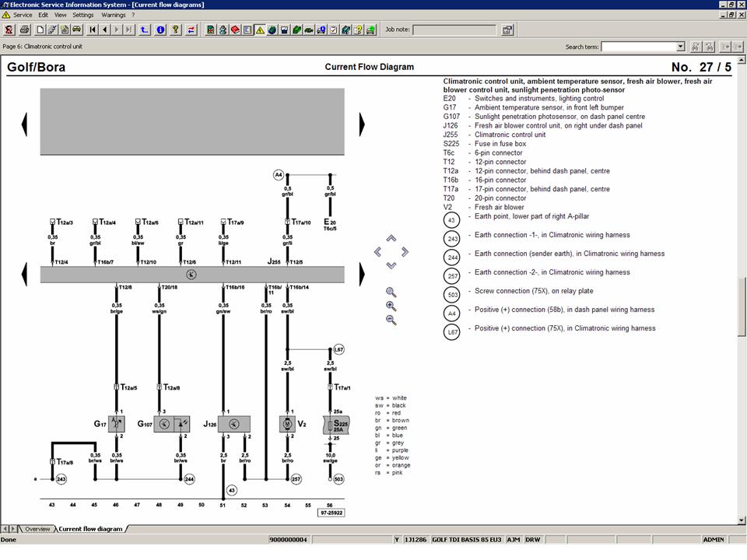Viewport: 747px width, 560px height.
Task: Click the job note save icon
Action: [x=507, y=30]
